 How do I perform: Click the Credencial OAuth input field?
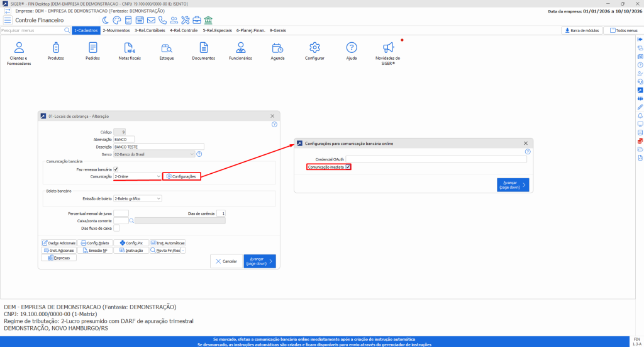coord(436,159)
